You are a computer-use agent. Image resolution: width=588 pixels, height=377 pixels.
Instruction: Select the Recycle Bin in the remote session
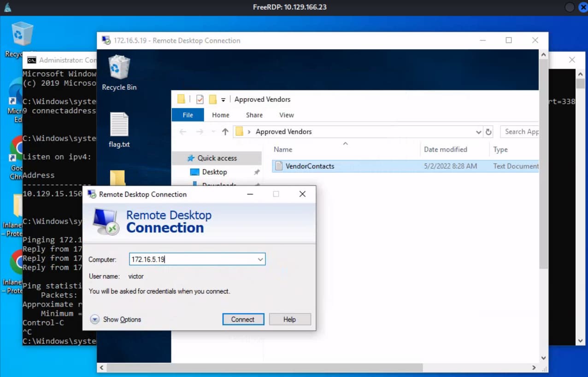tap(119, 72)
